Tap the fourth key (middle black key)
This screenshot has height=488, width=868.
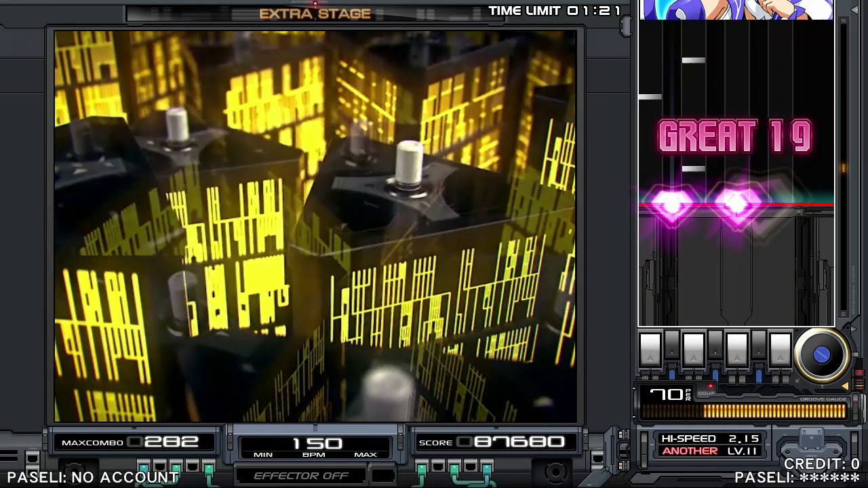point(715,344)
